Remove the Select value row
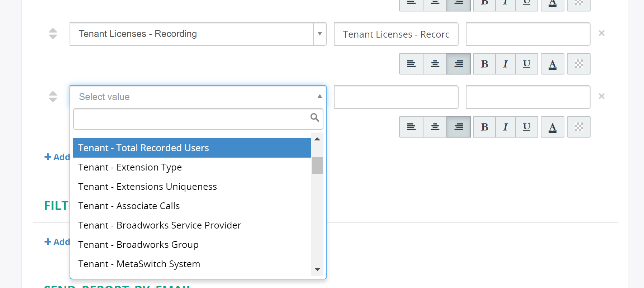 pos(602,96)
